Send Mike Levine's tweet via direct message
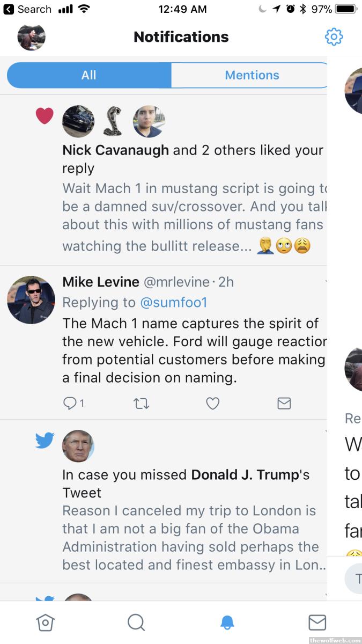 [x=284, y=404]
